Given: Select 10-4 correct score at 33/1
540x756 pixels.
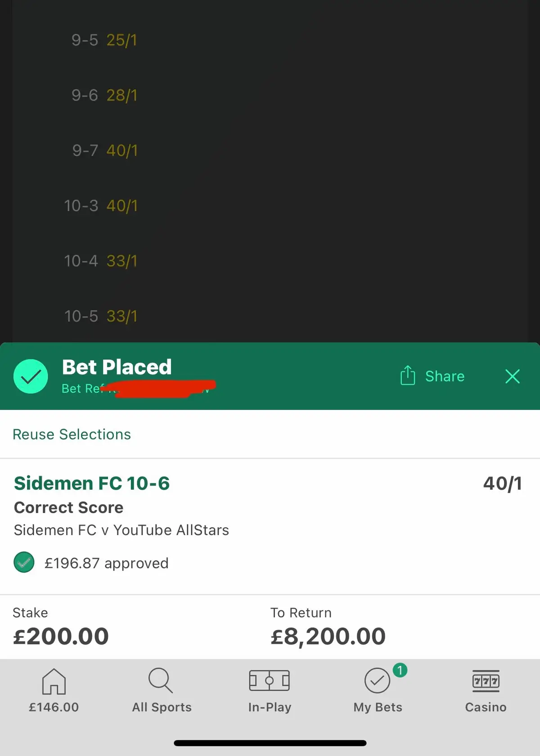Looking at the screenshot, I should click(101, 261).
